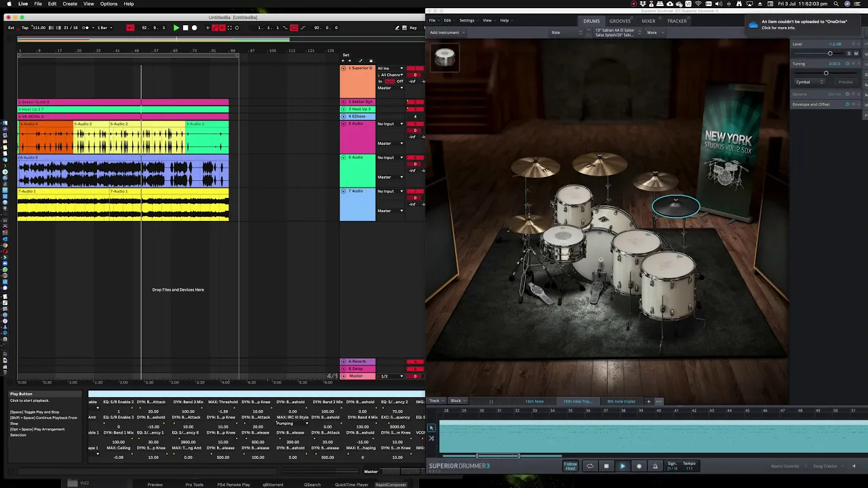Toggle Ext sync in Ableton
The image size is (868, 488).
coord(11,28)
